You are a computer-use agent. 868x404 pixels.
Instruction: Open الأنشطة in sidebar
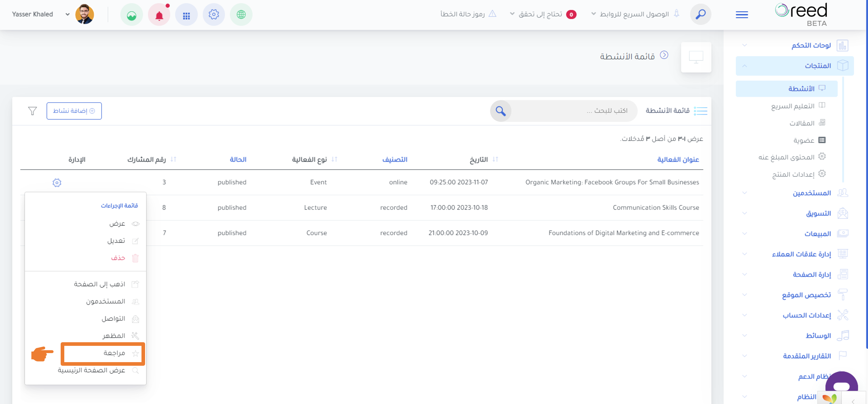click(x=786, y=89)
